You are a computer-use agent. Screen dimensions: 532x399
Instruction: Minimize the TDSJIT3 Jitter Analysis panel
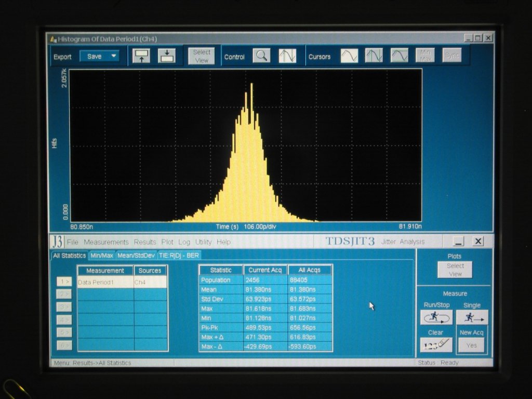point(458,241)
